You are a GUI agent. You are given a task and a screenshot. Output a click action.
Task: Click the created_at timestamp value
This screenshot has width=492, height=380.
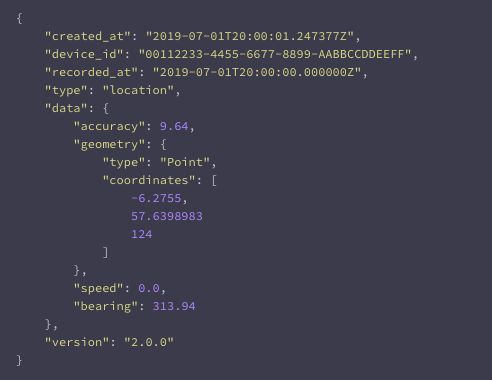click(x=250, y=36)
